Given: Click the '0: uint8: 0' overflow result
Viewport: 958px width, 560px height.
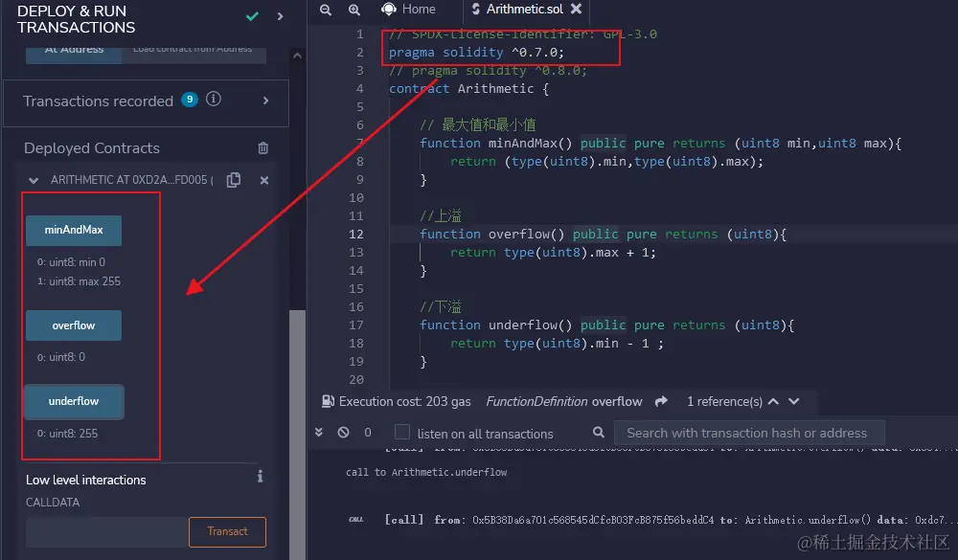Looking at the screenshot, I should click(61, 357).
